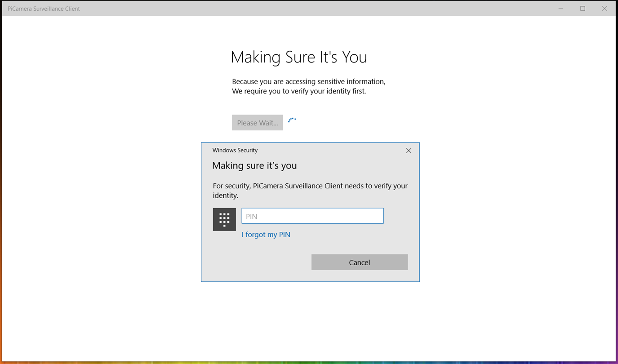Screen dimensions: 618x364
Task: Click the disabled 'Please Wait...' button
Action: 258,123
